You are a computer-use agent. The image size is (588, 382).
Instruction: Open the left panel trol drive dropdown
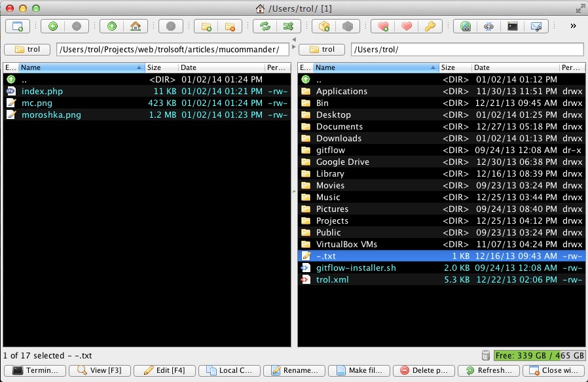coord(29,50)
